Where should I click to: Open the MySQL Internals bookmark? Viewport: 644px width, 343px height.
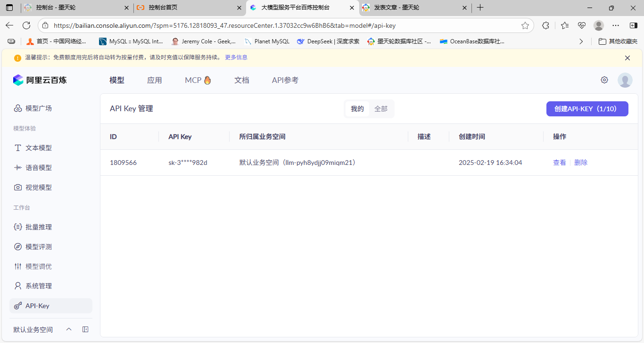click(x=131, y=41)
